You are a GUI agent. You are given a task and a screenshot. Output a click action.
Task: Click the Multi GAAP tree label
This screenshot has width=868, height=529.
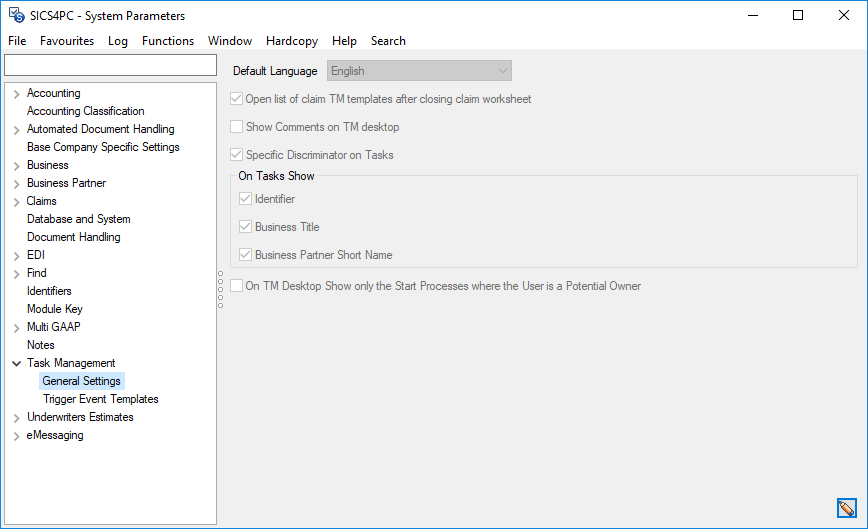point(54,327)
